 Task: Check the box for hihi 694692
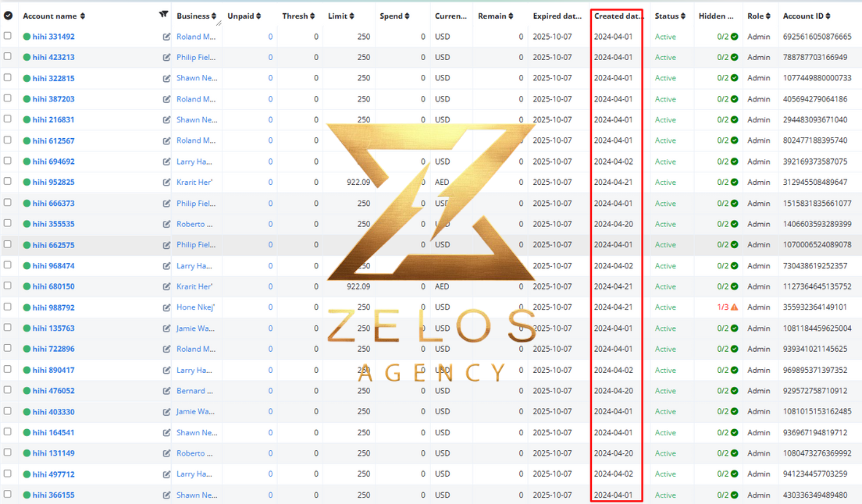(x=7, y=160)
